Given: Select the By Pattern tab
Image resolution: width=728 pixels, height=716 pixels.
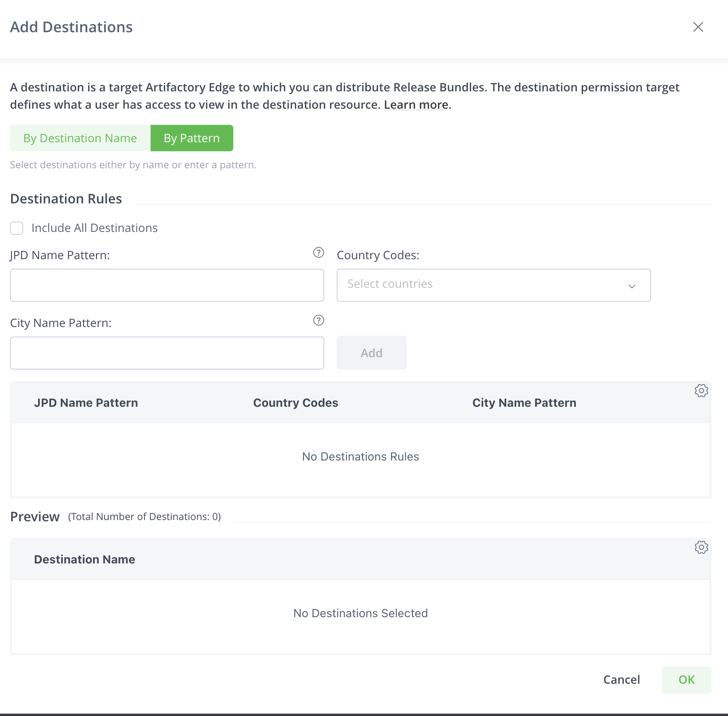Looking at the screenshot, I should [192, 138].
